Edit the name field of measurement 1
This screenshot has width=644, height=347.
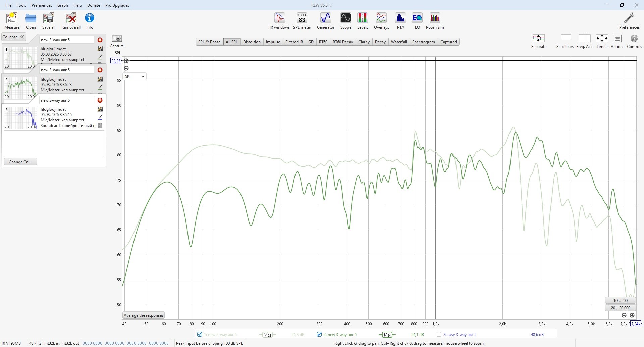click(67, 40)
